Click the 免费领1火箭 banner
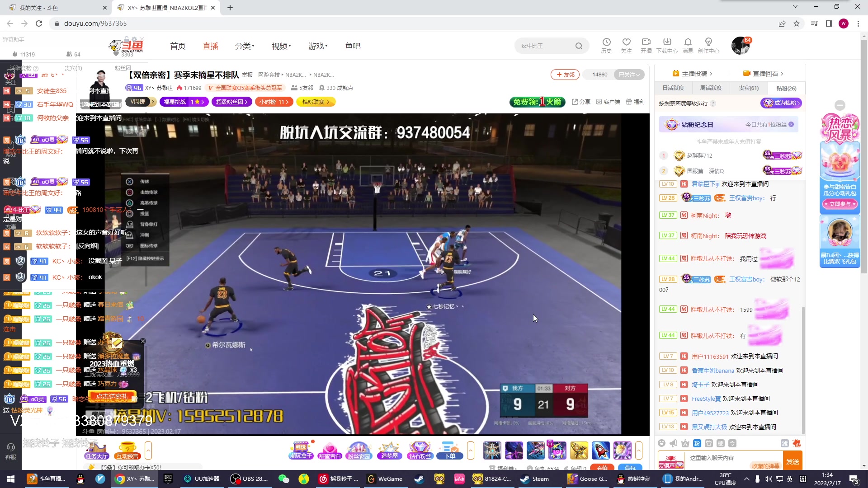 pyautogui.click(x=538, y=102)
